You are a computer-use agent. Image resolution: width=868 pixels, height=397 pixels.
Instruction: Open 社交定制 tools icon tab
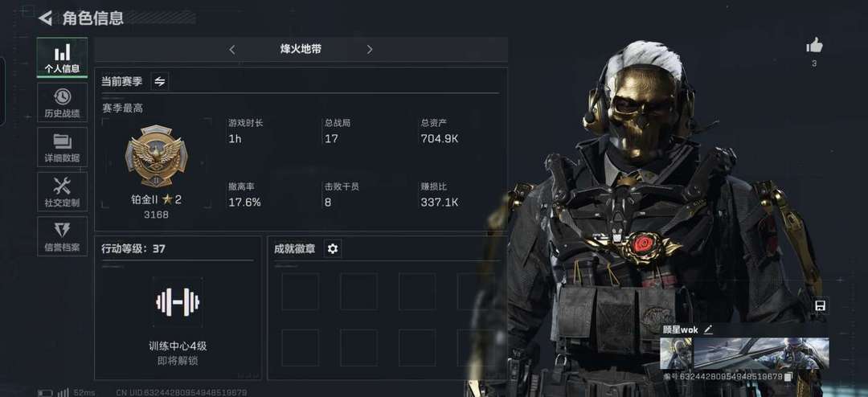62,191
